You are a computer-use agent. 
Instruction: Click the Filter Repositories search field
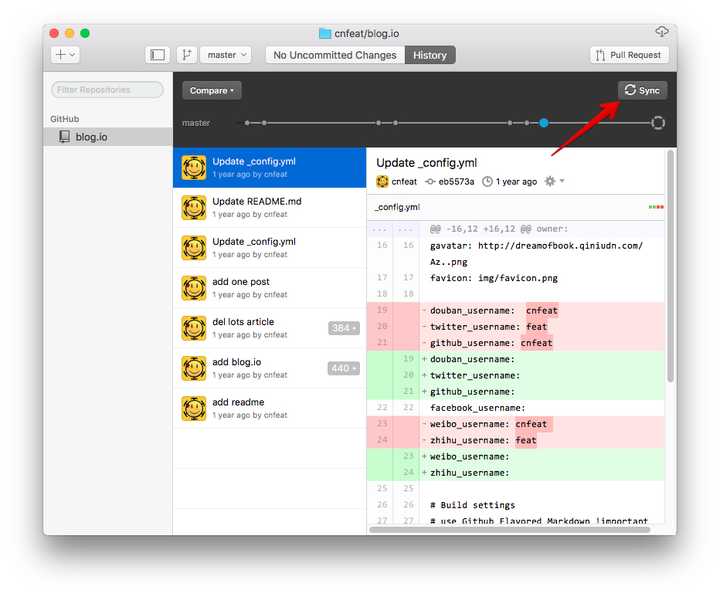[107, 90]
